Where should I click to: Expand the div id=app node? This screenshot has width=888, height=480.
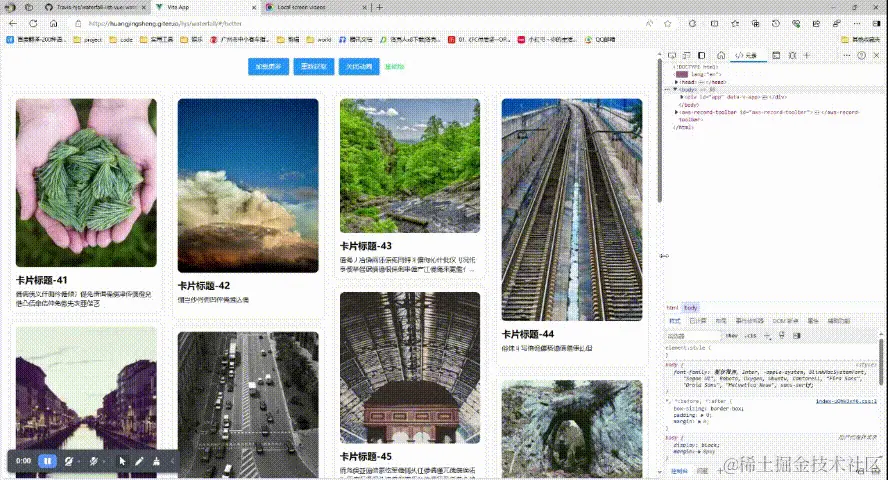[x=681, y=97]
